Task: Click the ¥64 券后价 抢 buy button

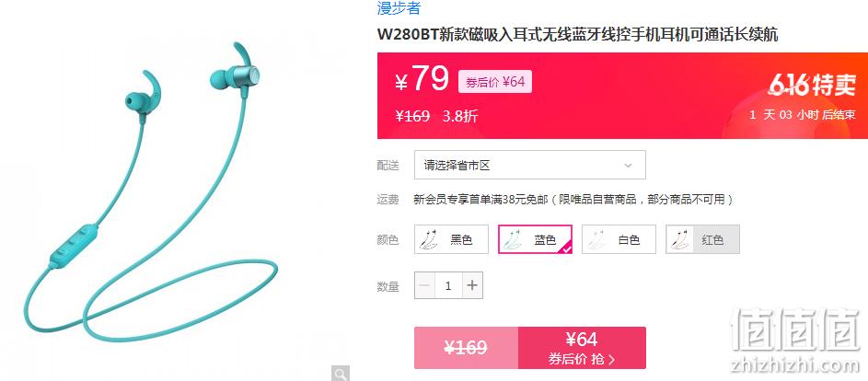Action: (582, 348)
